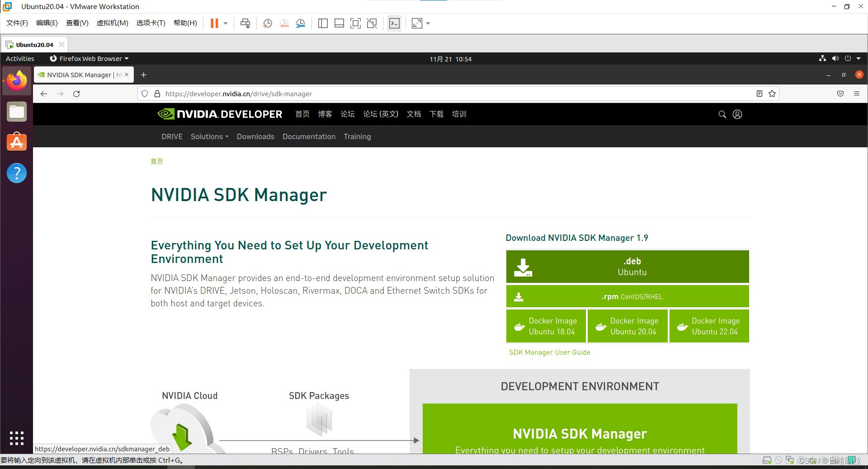This screenshot has height=469, width=868.
Task: Expand the Solutions dropdown
Action: pyautogui.click(x=209, y=136)
